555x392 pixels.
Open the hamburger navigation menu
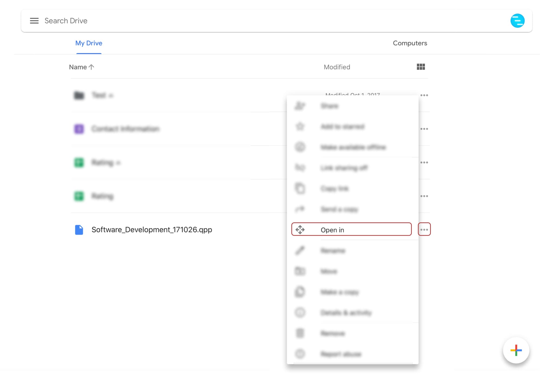[x=34, y=21]
